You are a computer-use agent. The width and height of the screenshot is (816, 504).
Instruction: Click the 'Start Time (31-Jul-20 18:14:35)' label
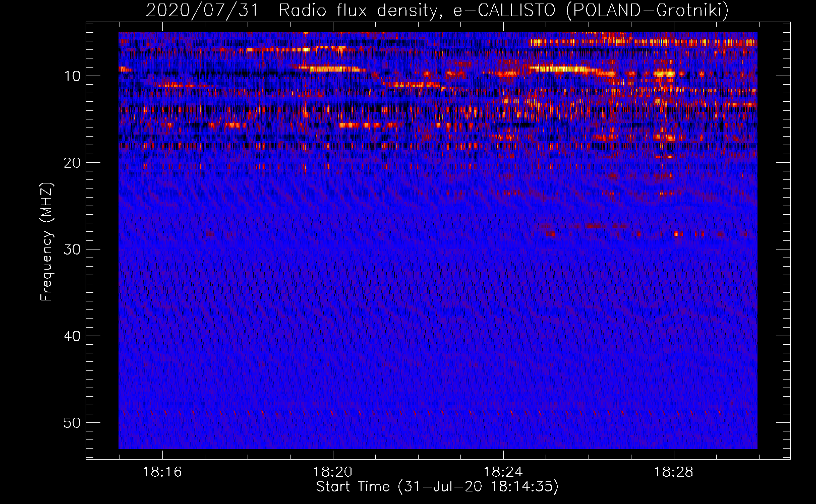point(437,487)
